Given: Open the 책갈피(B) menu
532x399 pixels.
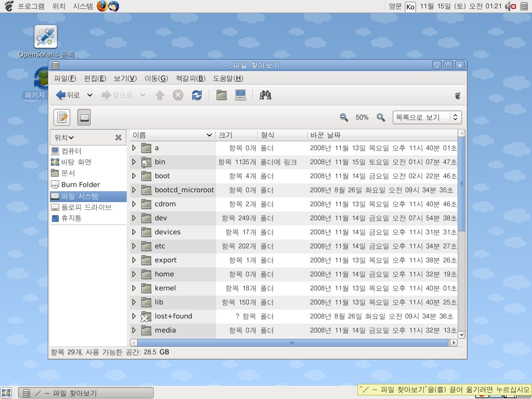Looking at the screenshot, I should [191, 78].
